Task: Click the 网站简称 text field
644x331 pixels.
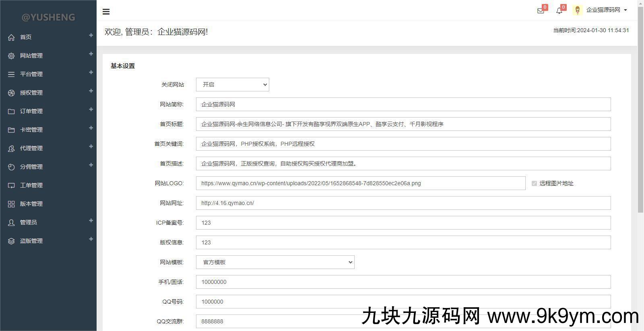Action: point(403,104)
